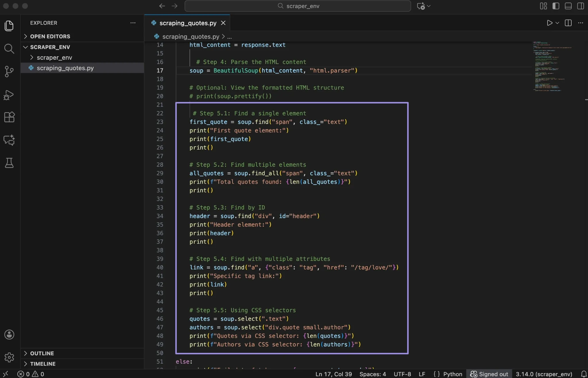This screenshot has height=378, width=588.
Task: Open the Search view
Action: (9, 49)
